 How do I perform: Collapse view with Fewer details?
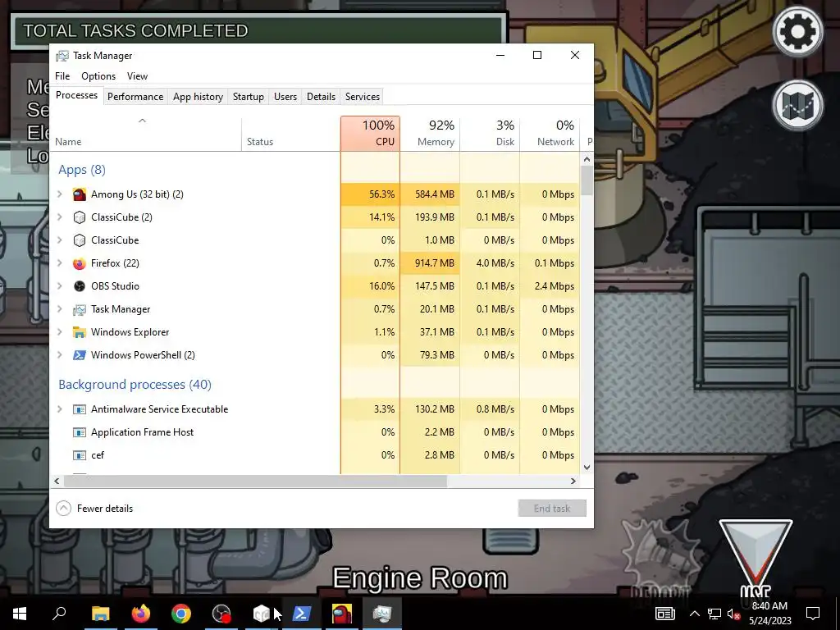[95, 509]
